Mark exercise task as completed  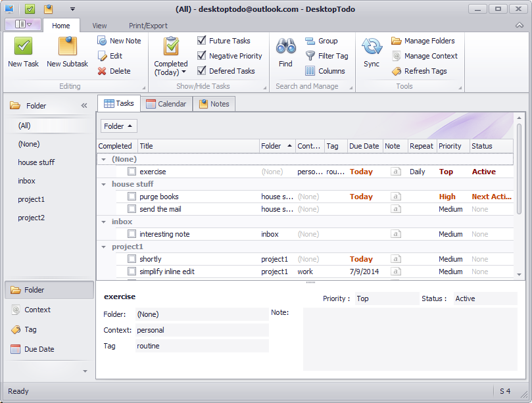click(x=132, y=172)
